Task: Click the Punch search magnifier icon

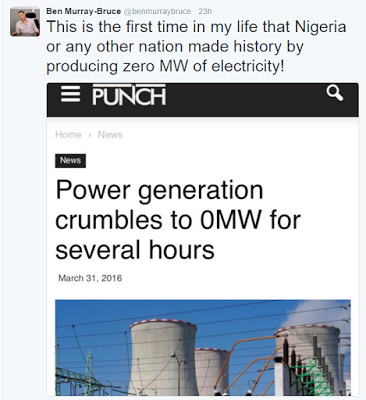Action: [335, 93]
